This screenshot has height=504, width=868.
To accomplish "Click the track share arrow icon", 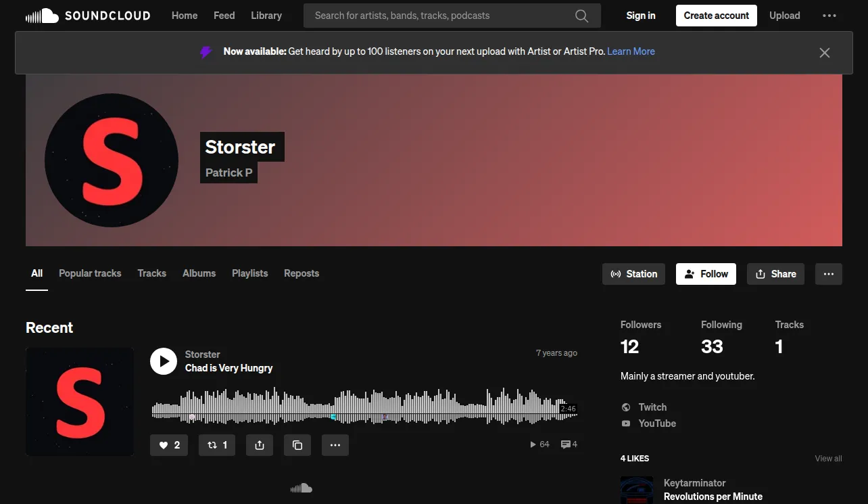I will (x=260, y=444).
